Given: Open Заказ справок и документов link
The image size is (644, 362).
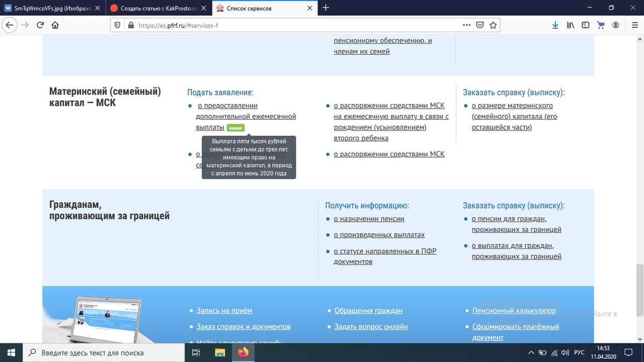Looking at the screenshot, I should [244, 327].
